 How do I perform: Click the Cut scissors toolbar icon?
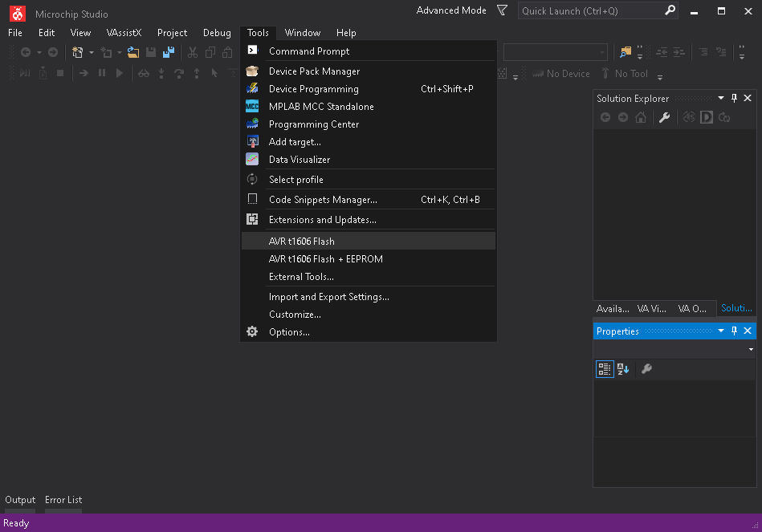(193, 52)
